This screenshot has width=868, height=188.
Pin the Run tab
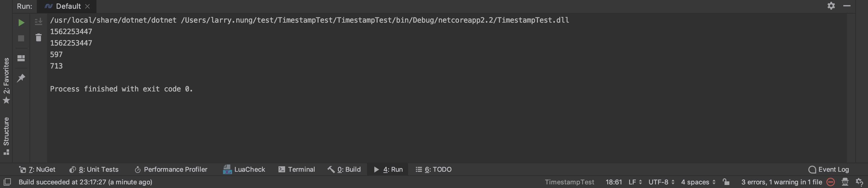click(21, 78)
